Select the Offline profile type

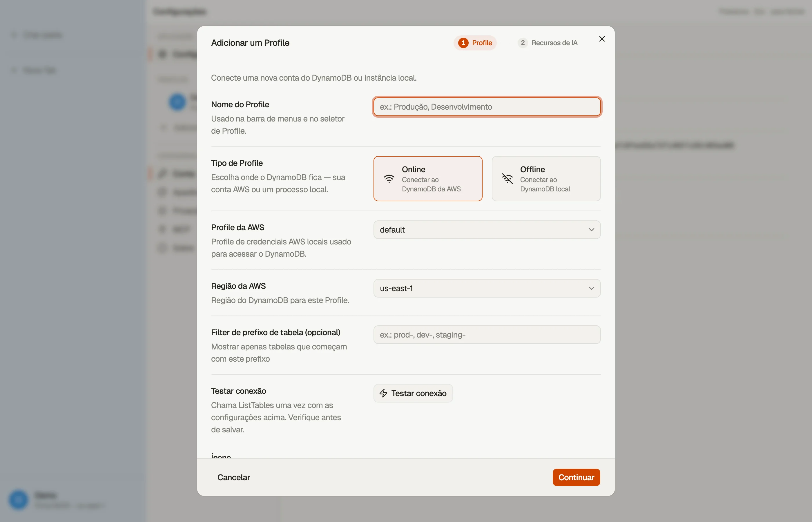tap(546, 179)
